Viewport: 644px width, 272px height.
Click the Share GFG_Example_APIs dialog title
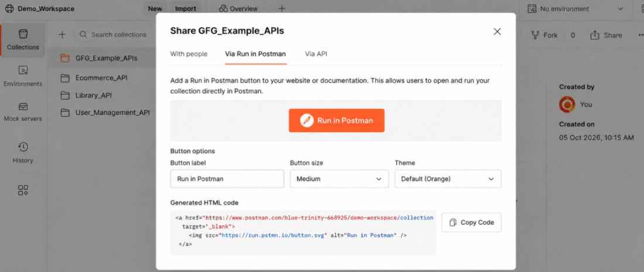click(227, 31)
